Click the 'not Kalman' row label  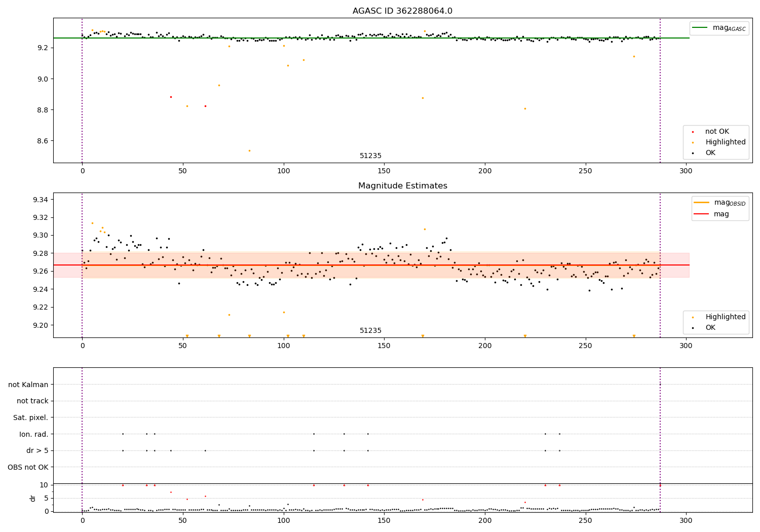point(28,385)
